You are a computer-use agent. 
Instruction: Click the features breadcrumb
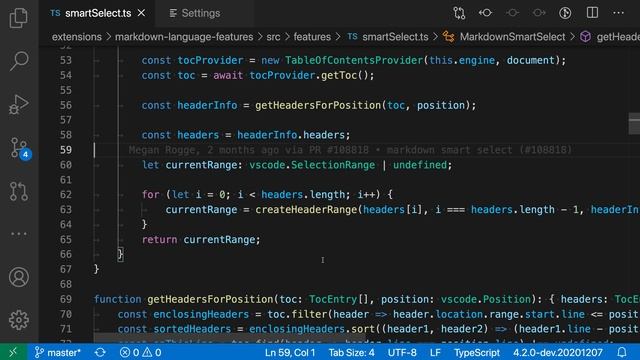click(x=312, y=37)
